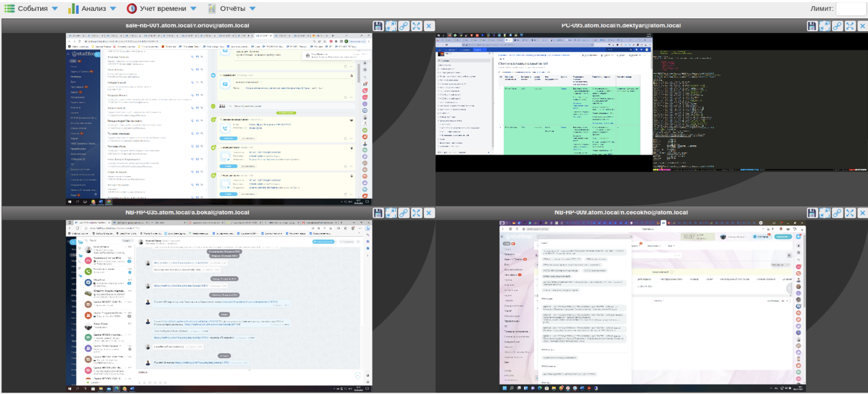Click into the Лимит input field

(x=851, y=9)
